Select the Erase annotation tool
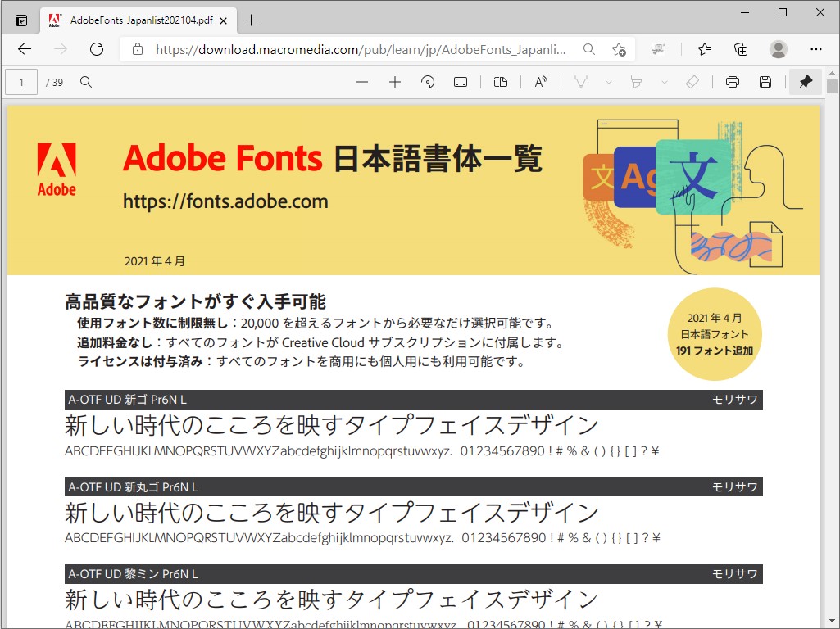Viewport: 840px width, 629px height. [x=691, y=82]
